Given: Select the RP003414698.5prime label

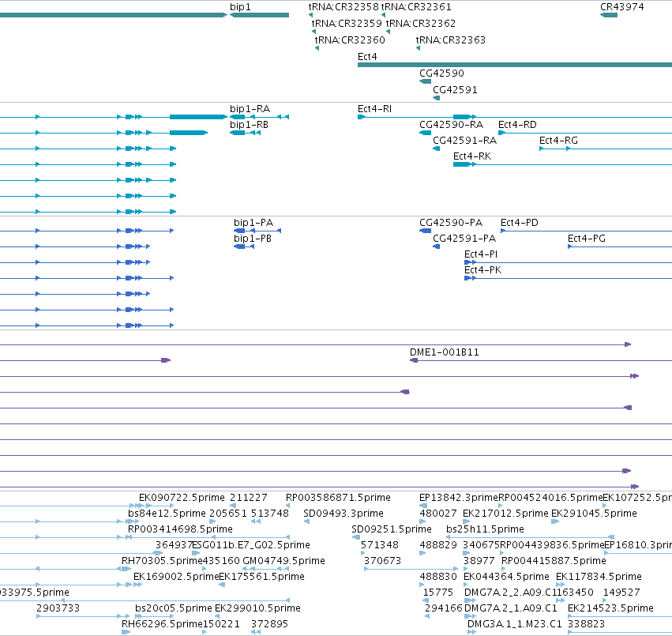Looking at the screenshot, I should (180, 529).
